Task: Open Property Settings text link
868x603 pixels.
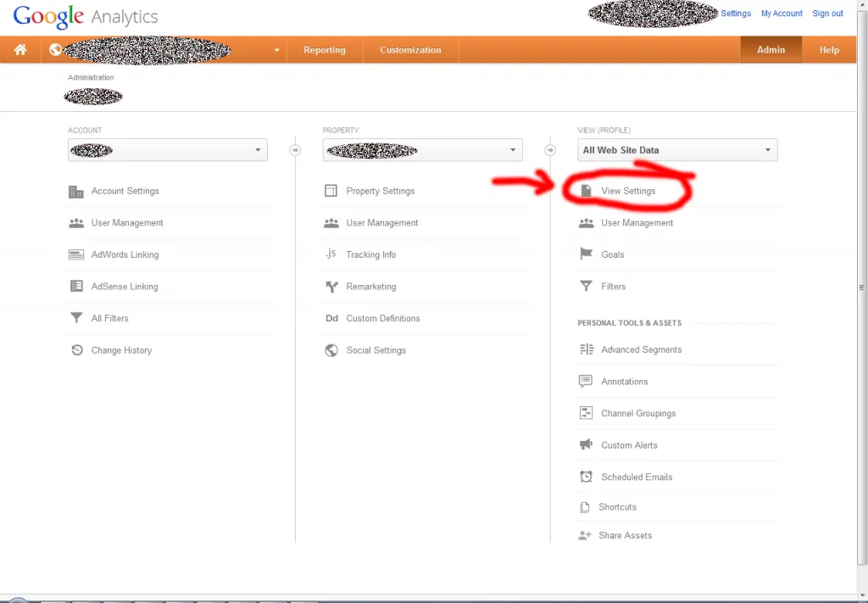Action: pyautogui.click(x=381, y=191)
